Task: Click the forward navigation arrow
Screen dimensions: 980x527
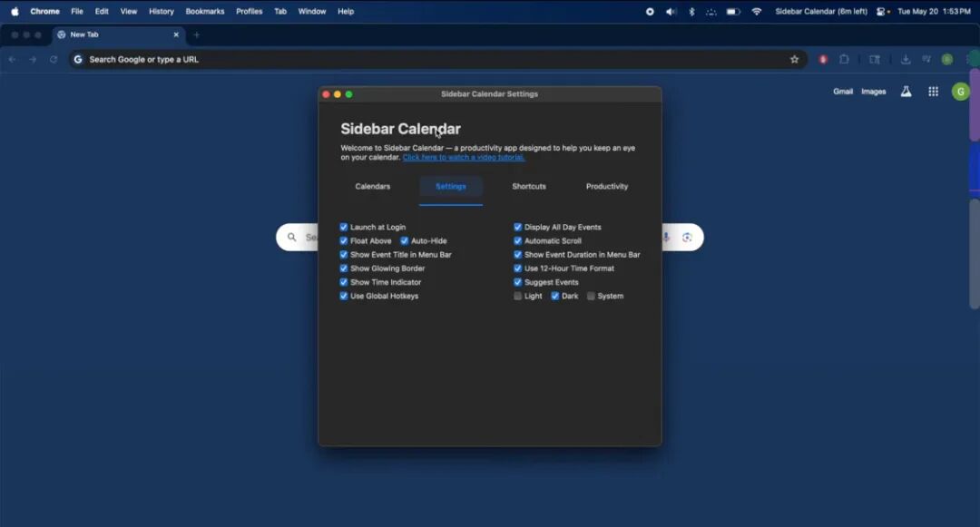Action: [x=34, y=59]
